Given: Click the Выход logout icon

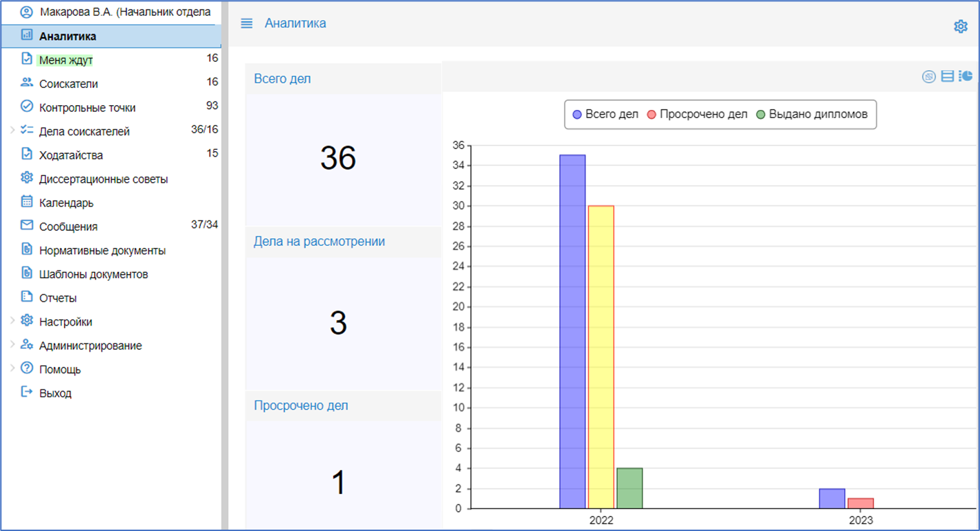Looking at the screenshot, I should pyautogui.click(x=27, y=392).
